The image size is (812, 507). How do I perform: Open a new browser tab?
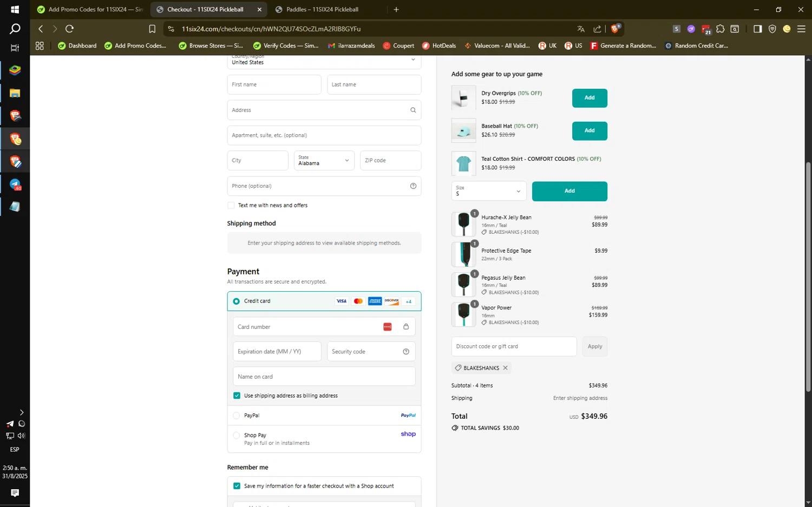pos(396,9)
